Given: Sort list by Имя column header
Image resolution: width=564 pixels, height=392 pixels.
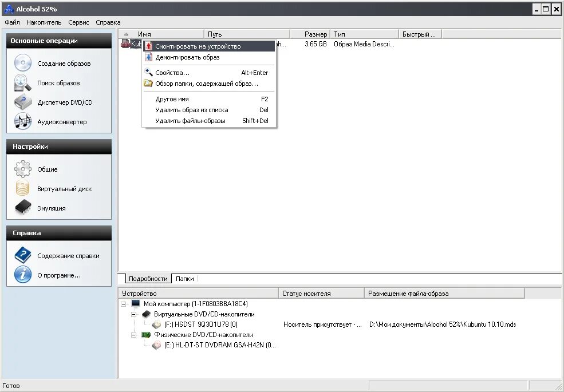Looking at the screenshot, I should coord(161,34).
